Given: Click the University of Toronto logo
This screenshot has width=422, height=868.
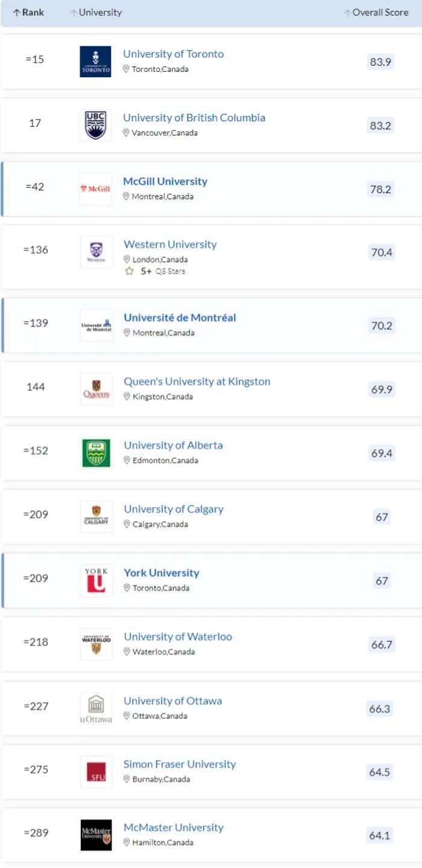Looking at the screenshot, I should [x=95, y=62].
